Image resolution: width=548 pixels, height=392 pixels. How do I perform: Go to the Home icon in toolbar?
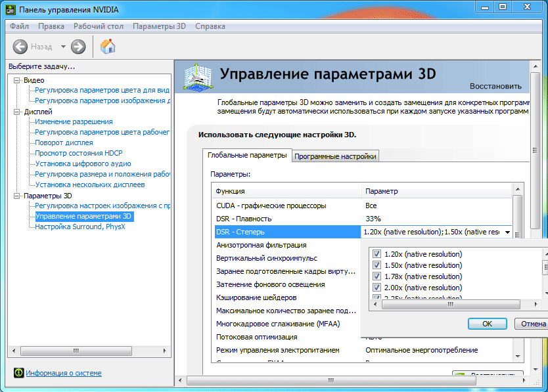pos(108,46)
